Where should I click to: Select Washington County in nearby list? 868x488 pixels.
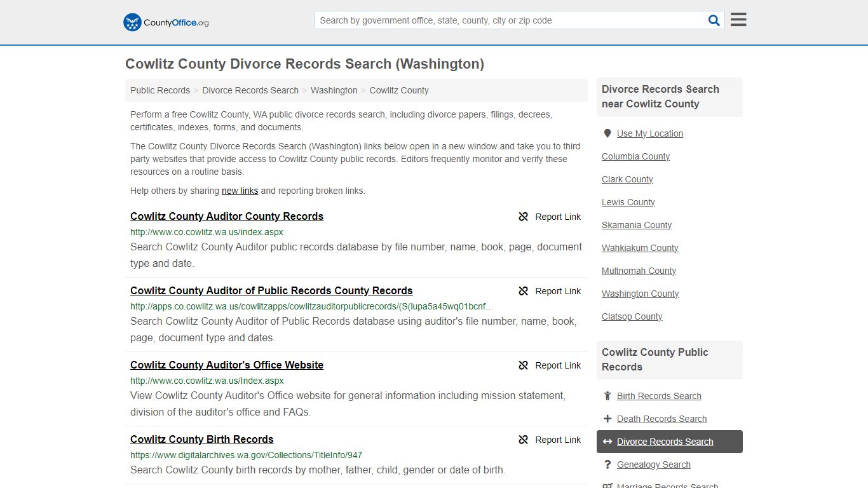tap(641, 294)
